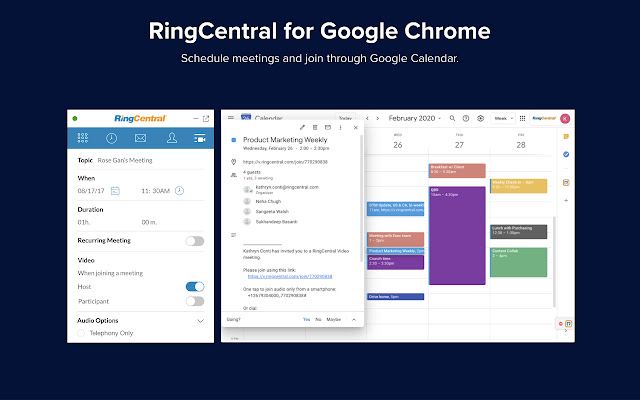Click guest Sukhandeep Basanti
640x400 pixels.
(277, 222)
